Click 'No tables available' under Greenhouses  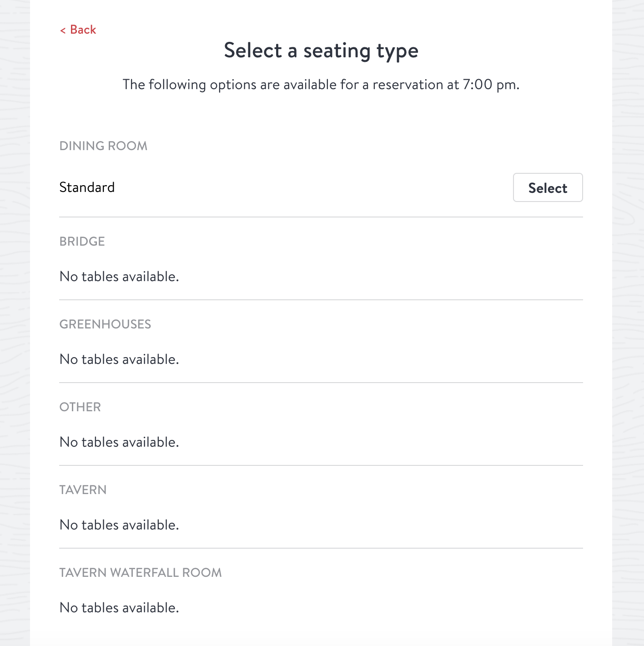tap(119, 359)
